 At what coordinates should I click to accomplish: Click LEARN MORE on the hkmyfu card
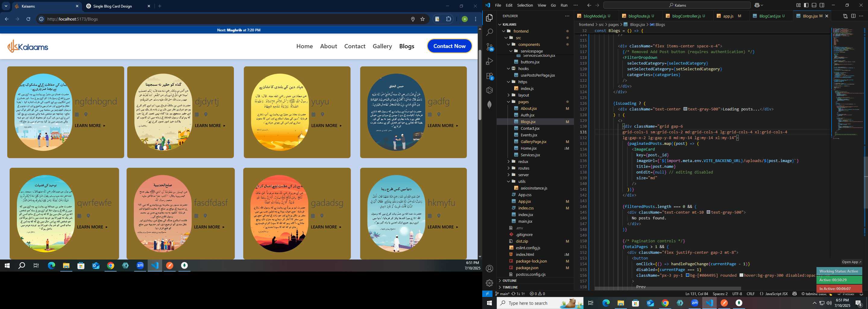point(443,227)
